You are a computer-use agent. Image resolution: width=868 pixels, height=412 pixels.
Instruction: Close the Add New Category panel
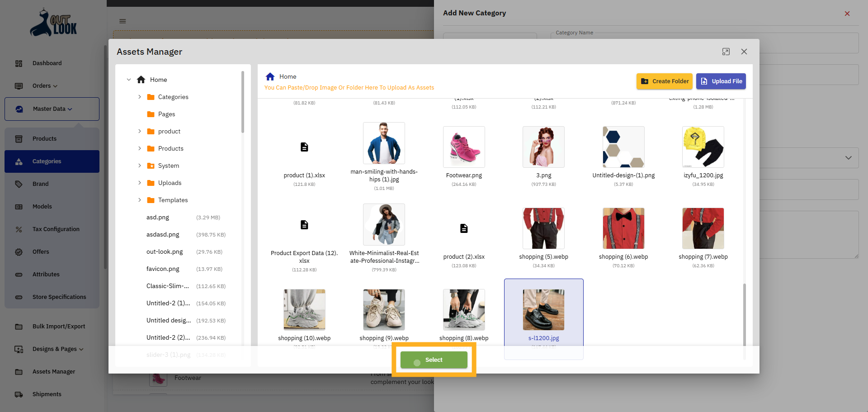click(847, 14)
